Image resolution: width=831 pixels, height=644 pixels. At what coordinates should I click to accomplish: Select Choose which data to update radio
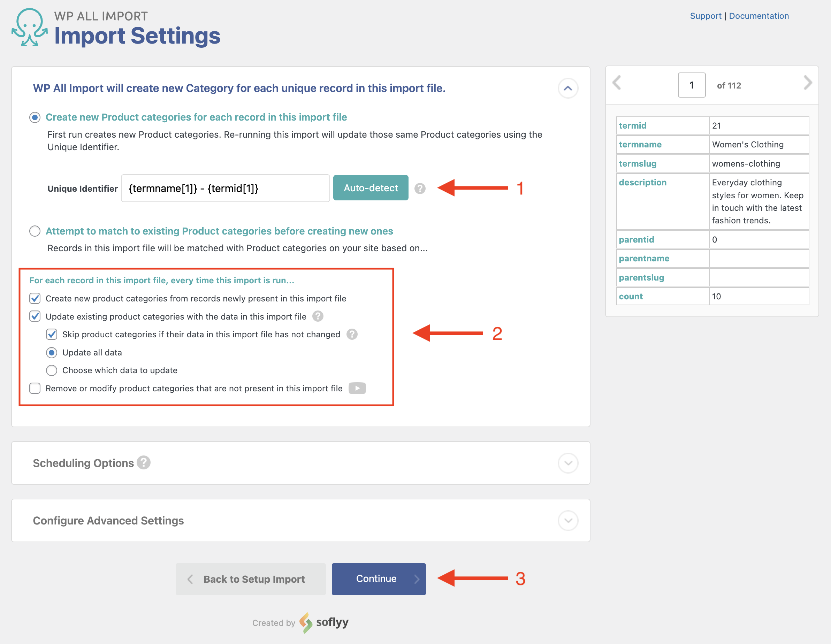pos(52,370)
